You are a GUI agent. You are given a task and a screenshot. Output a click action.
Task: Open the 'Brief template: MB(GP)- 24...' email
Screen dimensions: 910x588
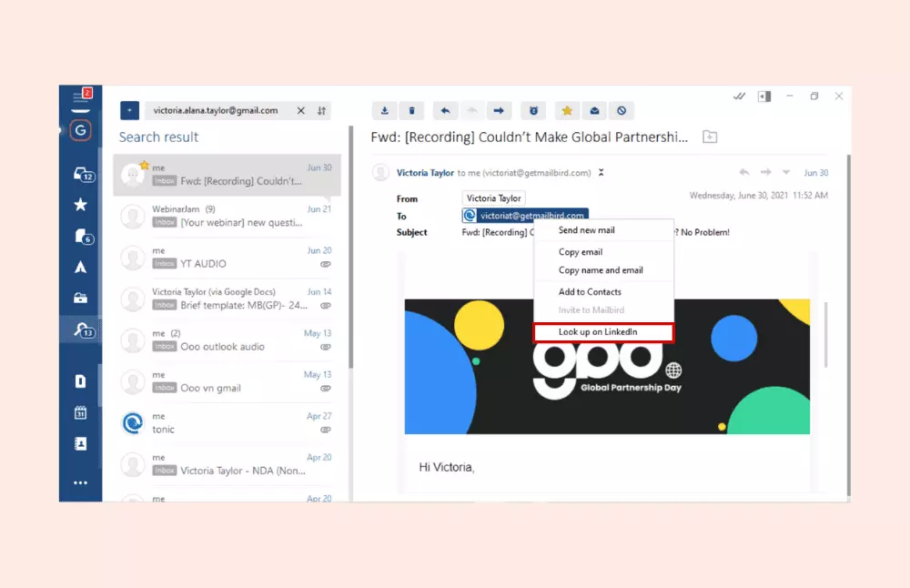click(x=227, y=299)
